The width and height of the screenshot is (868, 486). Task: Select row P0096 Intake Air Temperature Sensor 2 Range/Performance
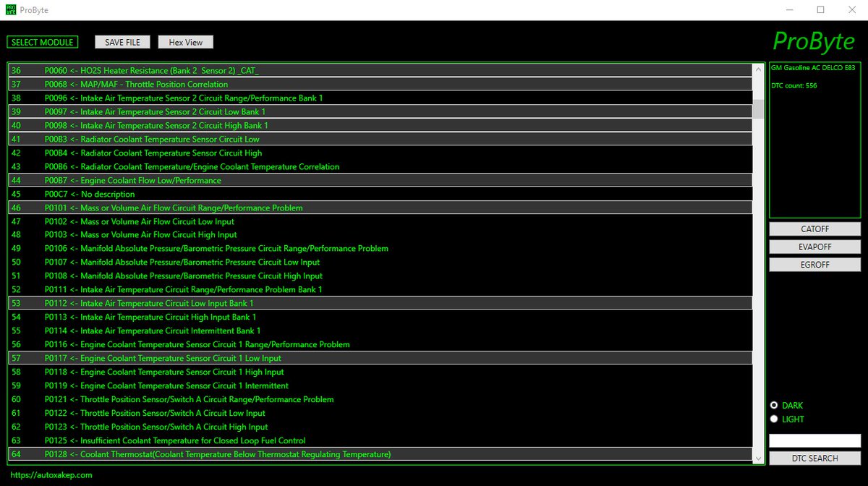click(x=380, y=98)
